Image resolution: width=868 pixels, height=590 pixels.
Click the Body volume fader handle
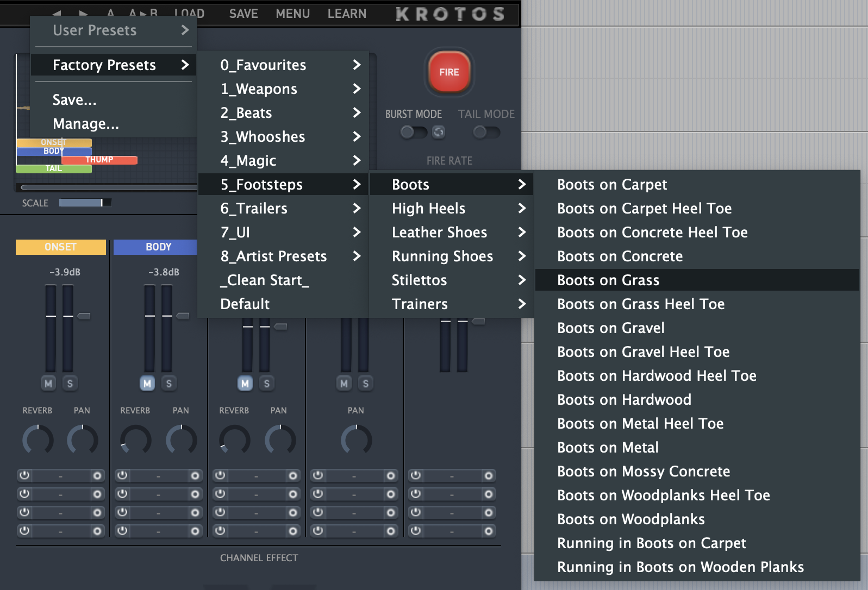click(x=183, y=316)
